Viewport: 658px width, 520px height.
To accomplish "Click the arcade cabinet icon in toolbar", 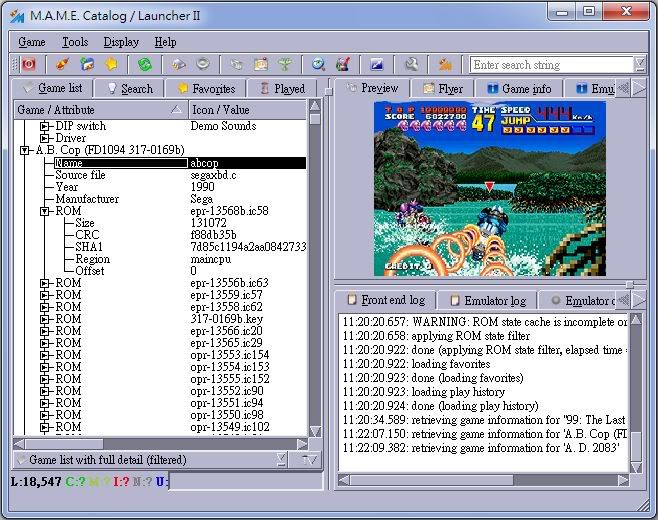I will [343, 65].
